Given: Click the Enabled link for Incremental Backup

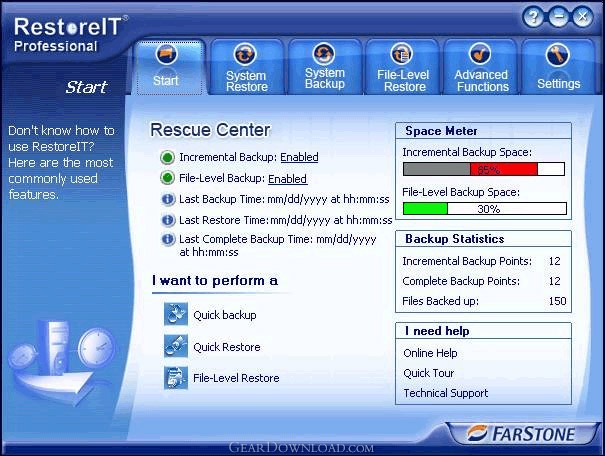Looking at the screenshot, I should [299, 157].
